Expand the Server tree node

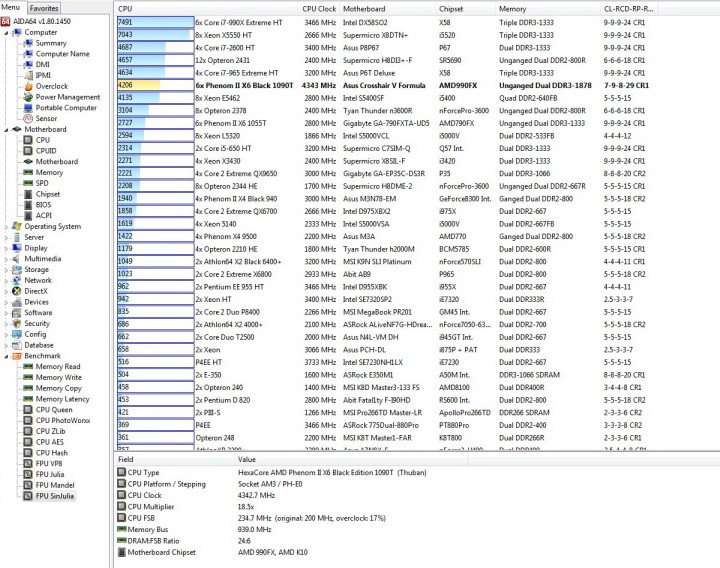pos(6,238)
